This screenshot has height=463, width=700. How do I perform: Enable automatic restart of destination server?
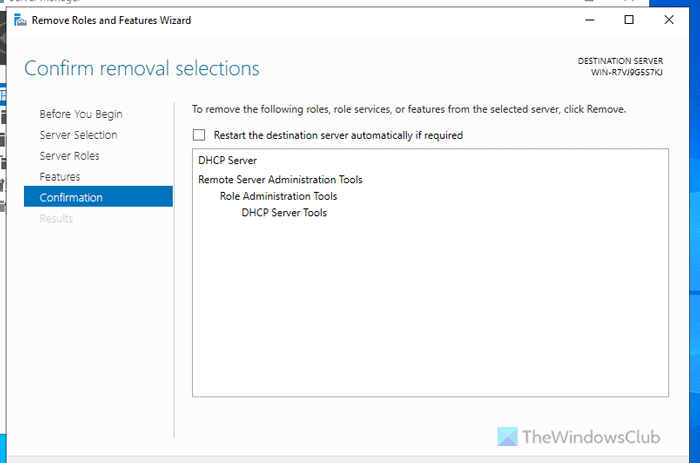tap(199, 135)
